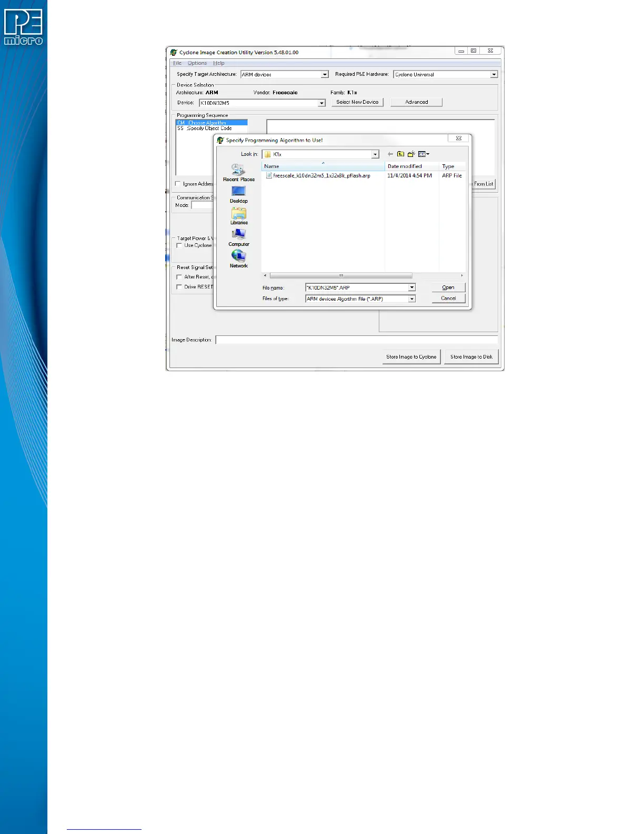Click Store Image to Cyclone
644x834 pixels.
[411, 357]
